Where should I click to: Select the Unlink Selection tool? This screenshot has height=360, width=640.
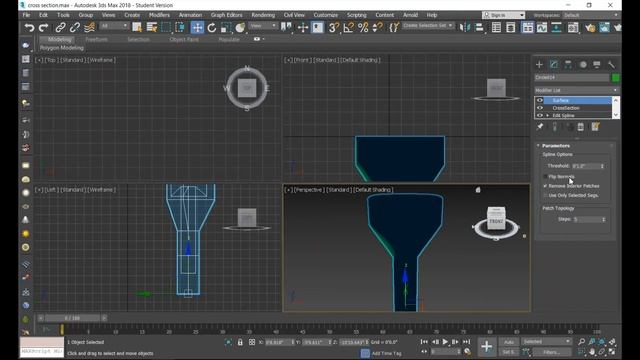[75, 28]
